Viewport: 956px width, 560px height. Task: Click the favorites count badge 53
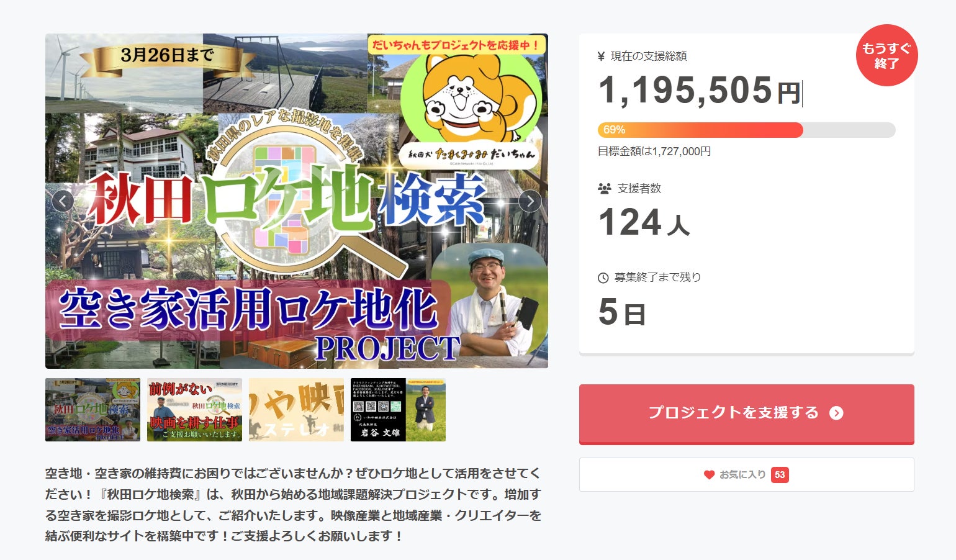pos(780,475)
